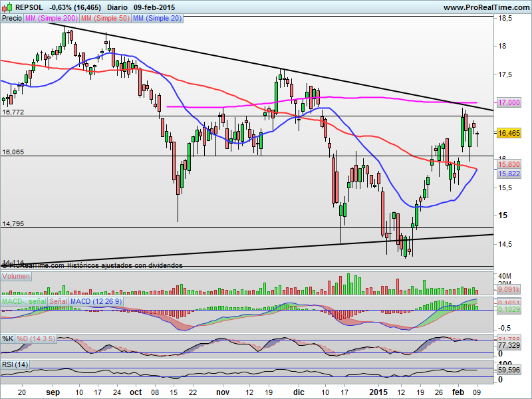Click the Diario timeframe text
Viewport: 532px width, 399px height.
(118, 7)
